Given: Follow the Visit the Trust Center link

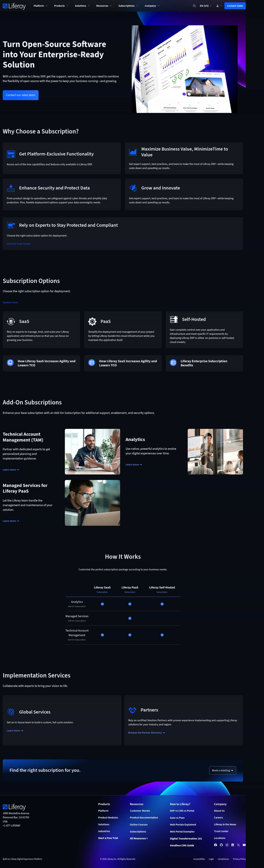Looking at the screenshot, I should (19, 244).
